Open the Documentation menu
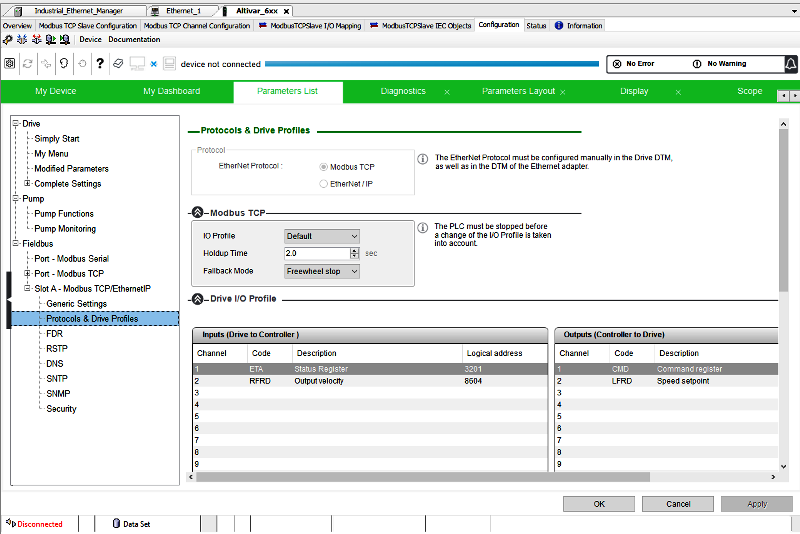This screenshot has width=800, height=534. point(134,40)
